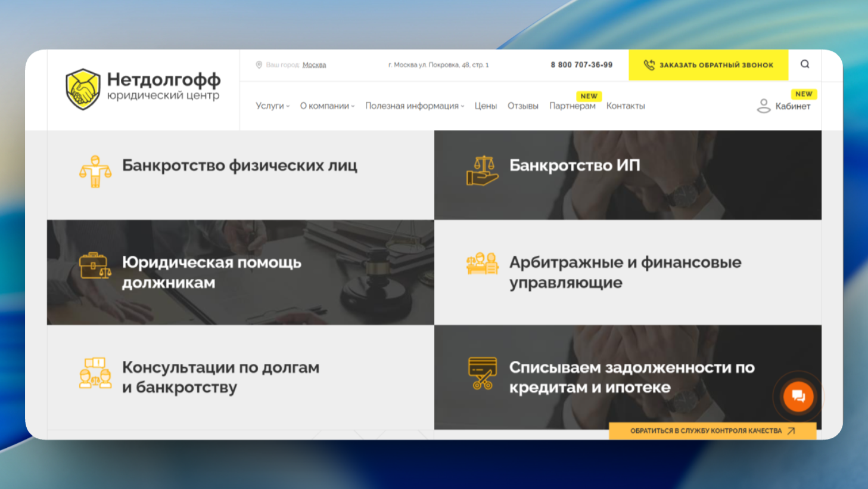Click the Заказать обратный звонок button

point(708,65)
